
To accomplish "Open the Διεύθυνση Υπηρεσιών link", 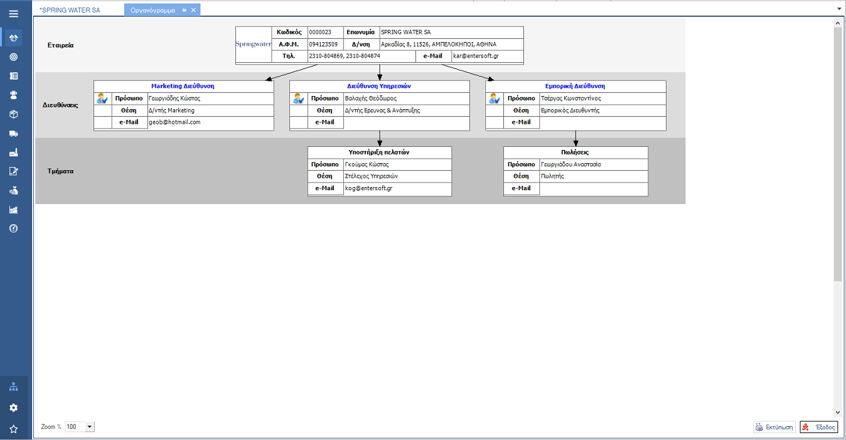I will [x=379, y=86].
